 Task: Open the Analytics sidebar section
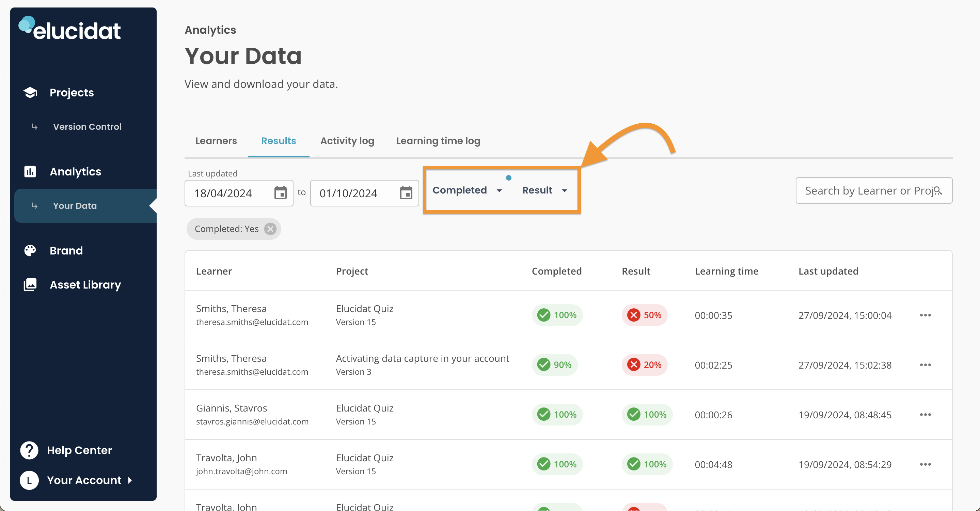75,172
